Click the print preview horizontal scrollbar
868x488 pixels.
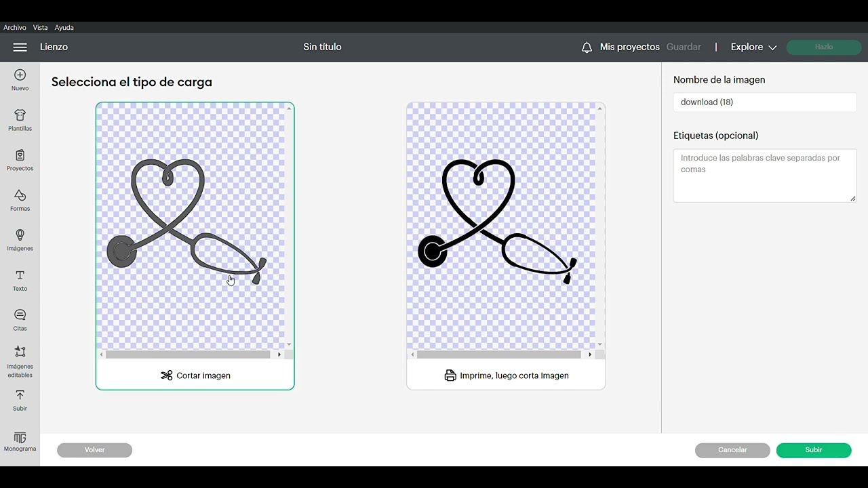499,354
